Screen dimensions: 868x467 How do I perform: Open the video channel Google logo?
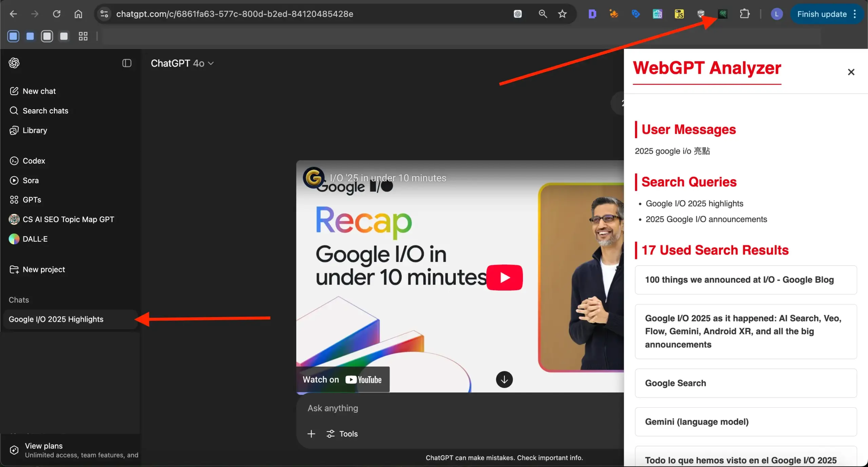click(x=313, y=178)
